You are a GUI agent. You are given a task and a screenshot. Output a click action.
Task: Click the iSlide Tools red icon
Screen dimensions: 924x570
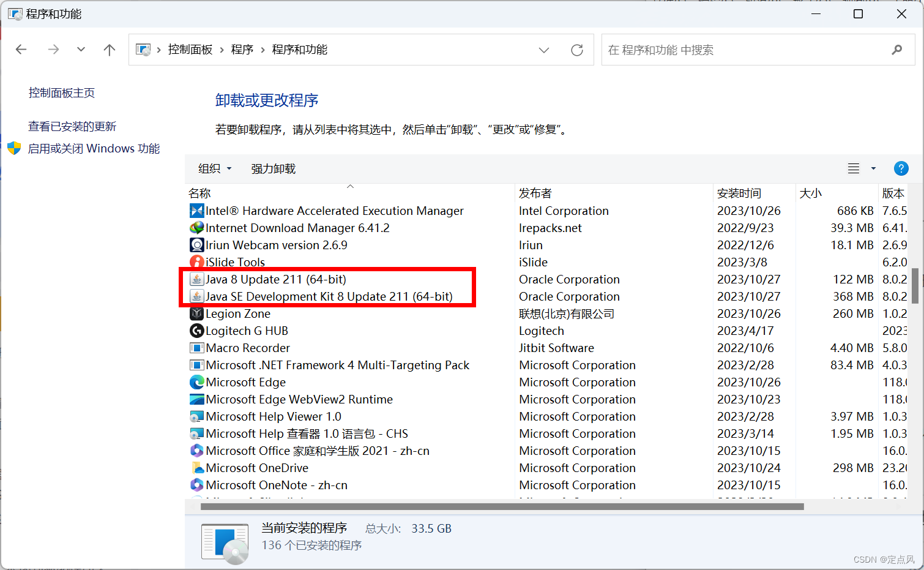tap(196, 263)
